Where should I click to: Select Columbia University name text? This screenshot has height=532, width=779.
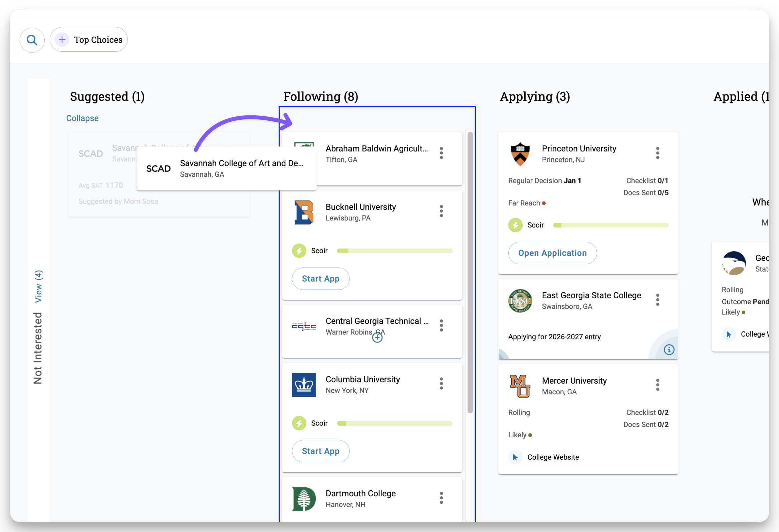coord(363,379)
